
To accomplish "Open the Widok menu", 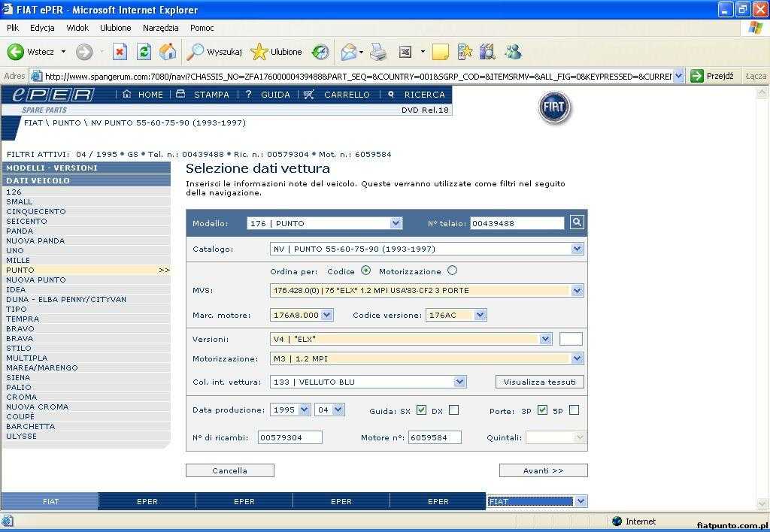I will 77,28.
